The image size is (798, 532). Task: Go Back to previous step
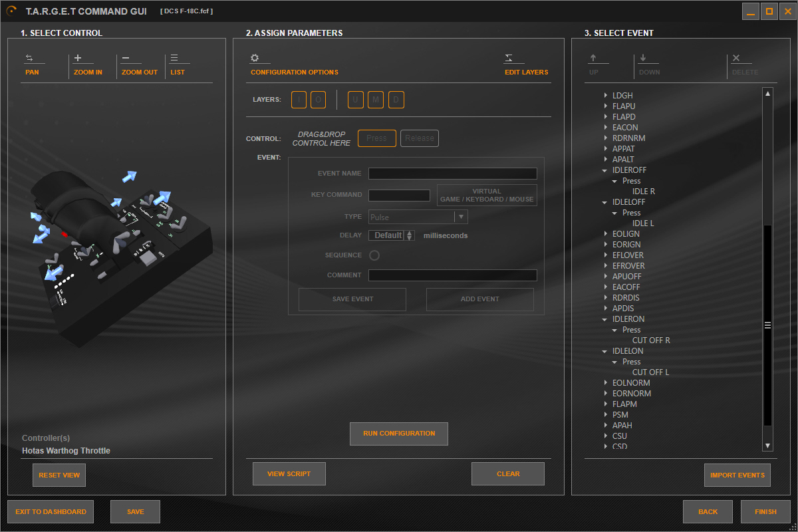coord(708,512)
